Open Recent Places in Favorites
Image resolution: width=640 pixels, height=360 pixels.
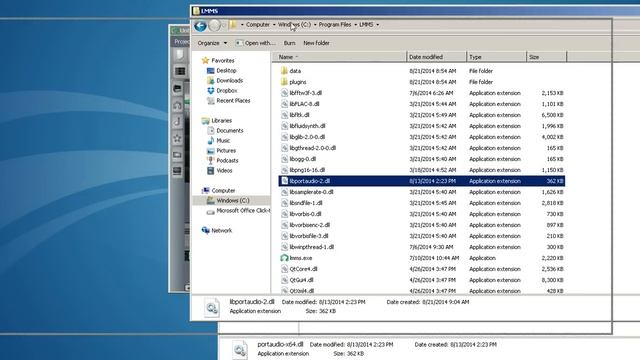click(233, 100)
